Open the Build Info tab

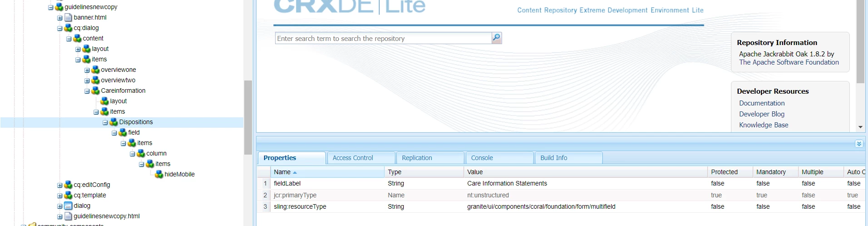click(x=569, y=158)
